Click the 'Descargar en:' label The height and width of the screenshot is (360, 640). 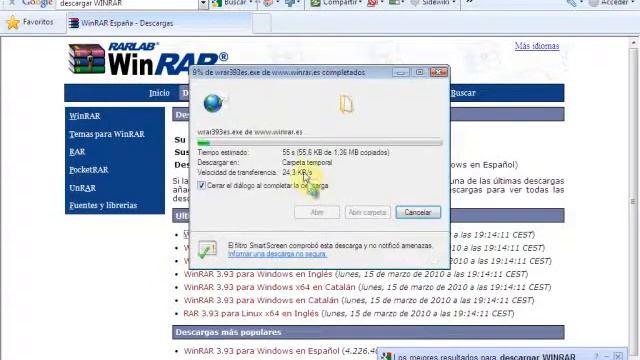[218, 162]
